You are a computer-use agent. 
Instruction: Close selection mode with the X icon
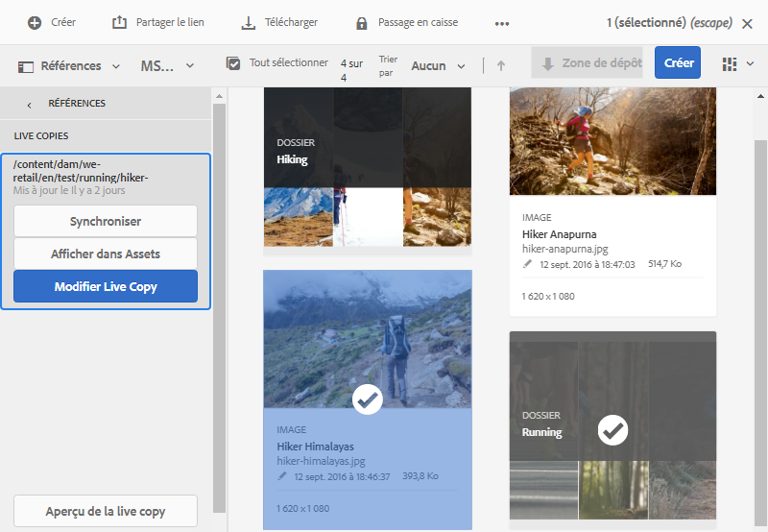[747, 23]
